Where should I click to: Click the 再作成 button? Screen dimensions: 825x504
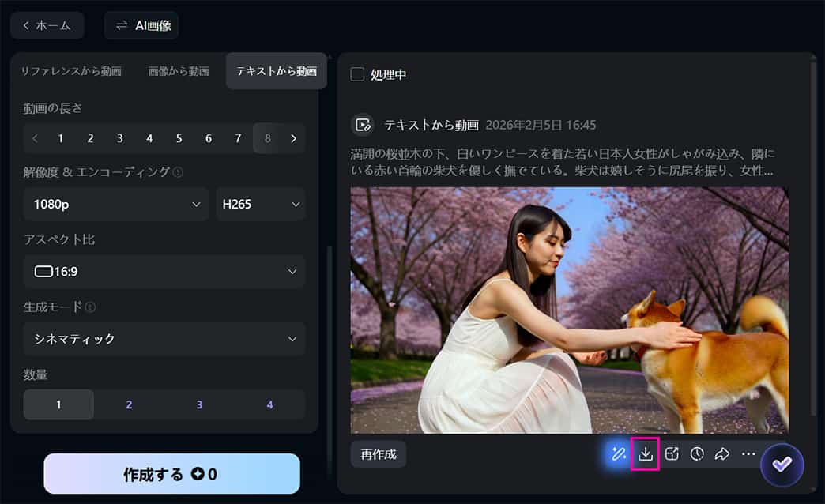pos(378,453)
